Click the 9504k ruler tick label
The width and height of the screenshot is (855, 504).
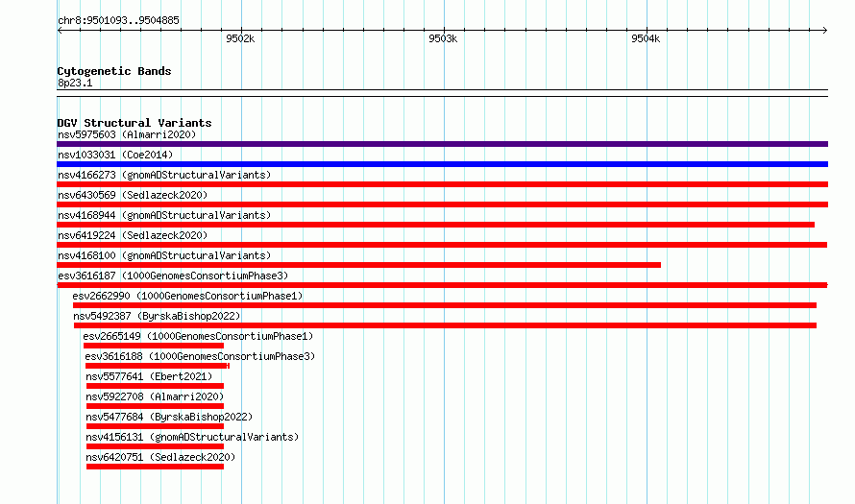[646, 38]
